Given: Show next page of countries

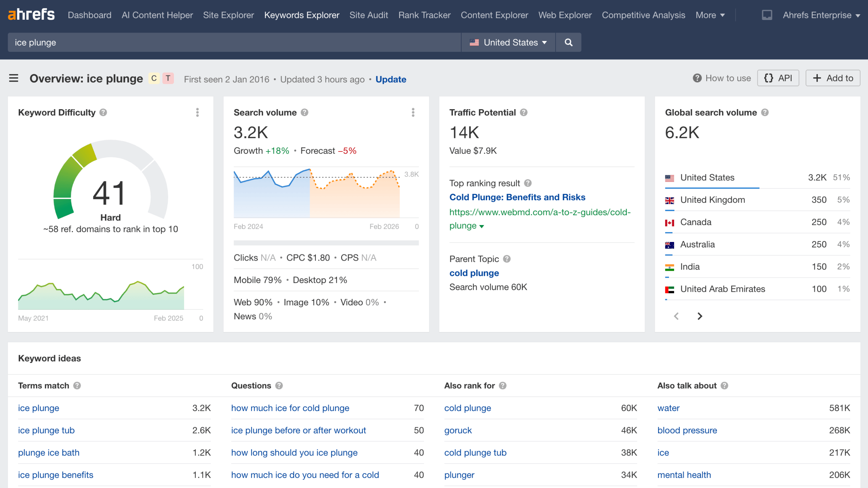Looking at the screenshot, I should click(x=699, y=316).
